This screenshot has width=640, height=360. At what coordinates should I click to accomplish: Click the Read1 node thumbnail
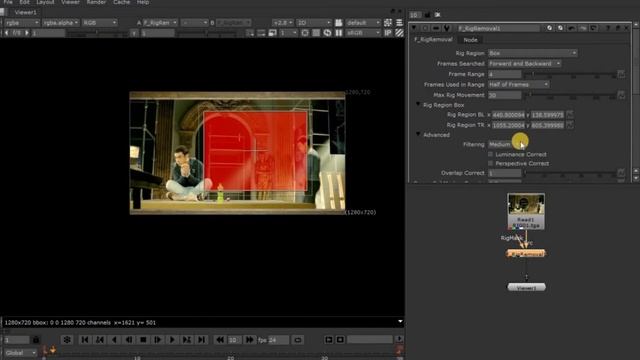pos(526,205)
